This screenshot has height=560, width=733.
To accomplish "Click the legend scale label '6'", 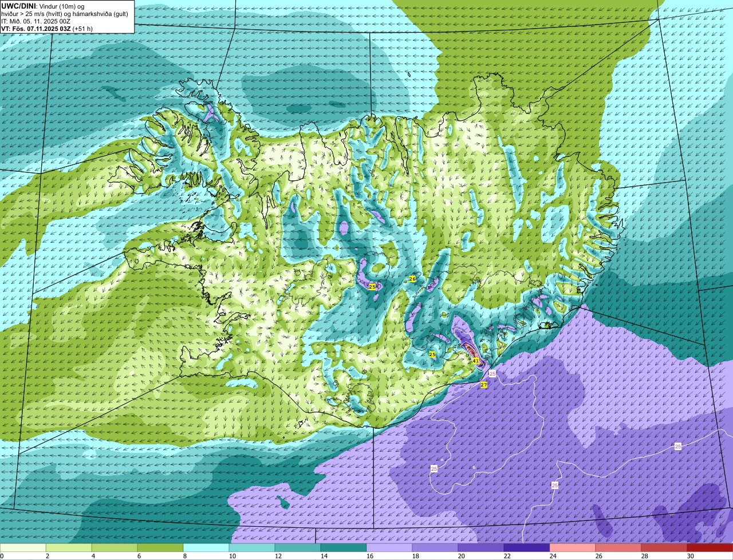I will [139, 556].
